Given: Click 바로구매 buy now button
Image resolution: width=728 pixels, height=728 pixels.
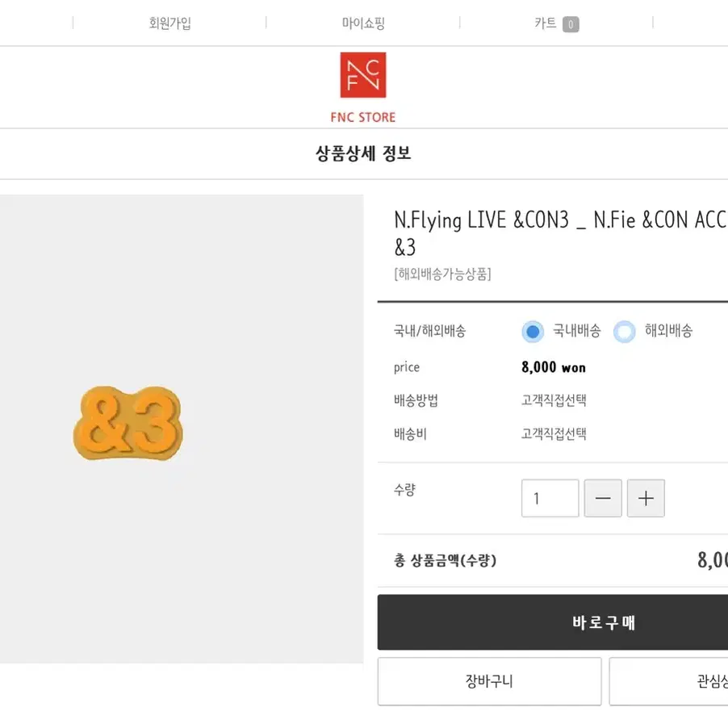Looking at the screenshot, I should coord(553,622).
